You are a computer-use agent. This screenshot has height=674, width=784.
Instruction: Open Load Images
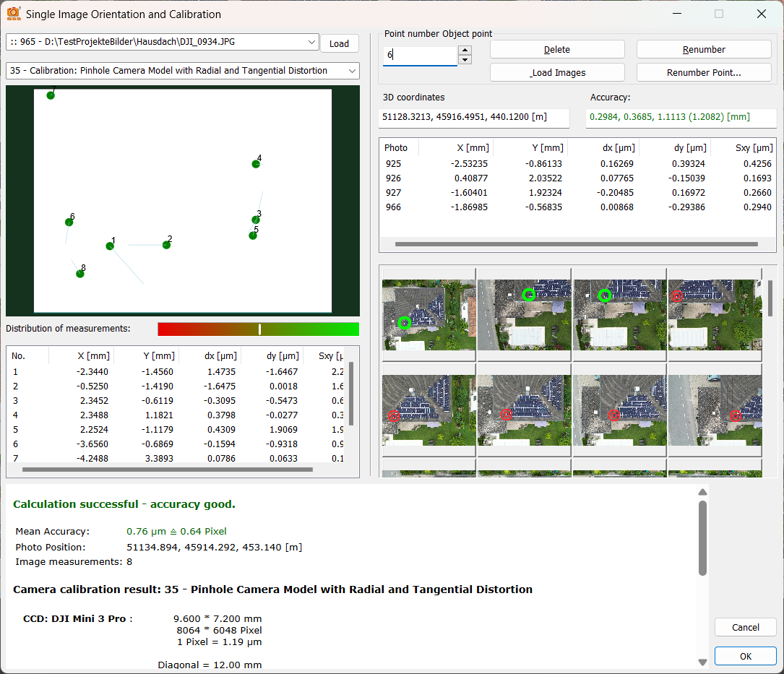tap(556, 72)
